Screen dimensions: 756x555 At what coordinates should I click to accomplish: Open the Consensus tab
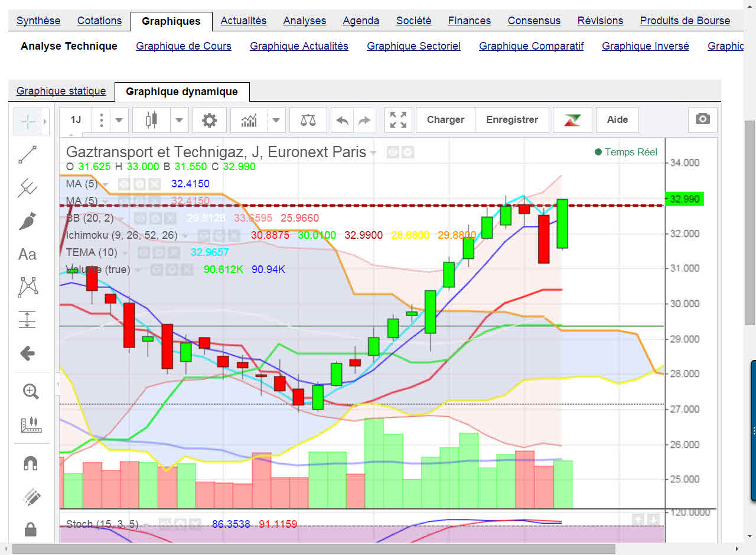[x=534, y=21]
